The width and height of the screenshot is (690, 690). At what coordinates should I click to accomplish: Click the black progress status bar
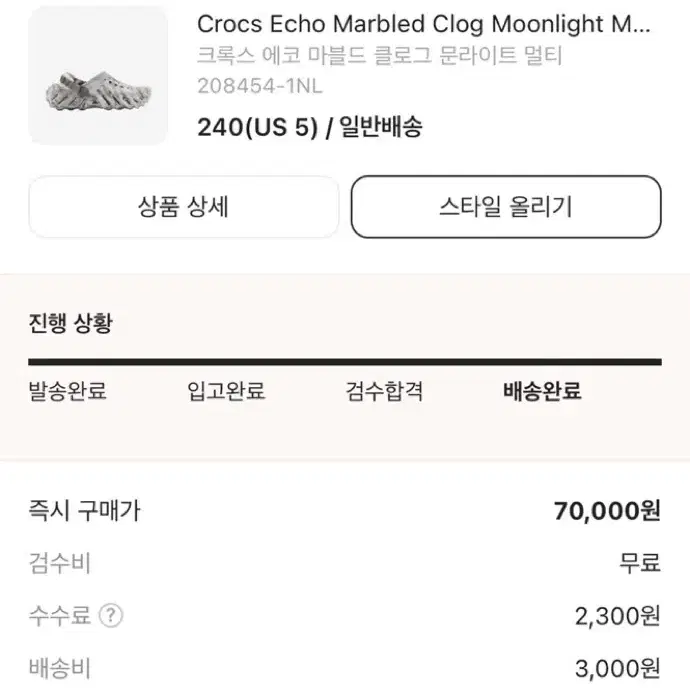click(x=345, y=362)
